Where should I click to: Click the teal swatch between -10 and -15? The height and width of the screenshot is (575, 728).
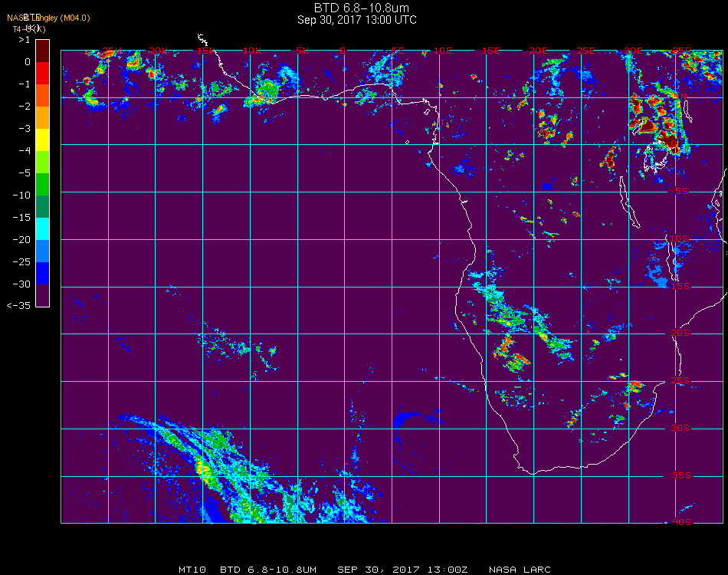(42, 207)
